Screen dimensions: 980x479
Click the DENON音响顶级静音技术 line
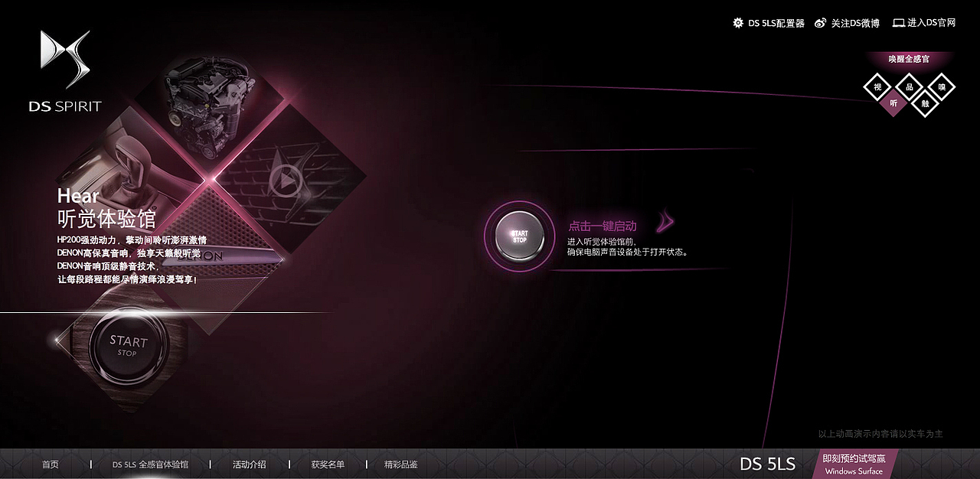coord(107,266)
